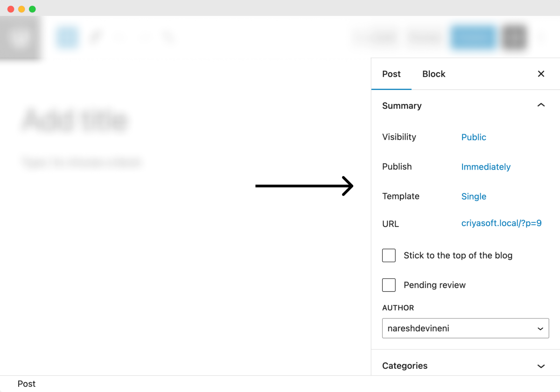Click the WordPress logo to view posts

(20, 38)
